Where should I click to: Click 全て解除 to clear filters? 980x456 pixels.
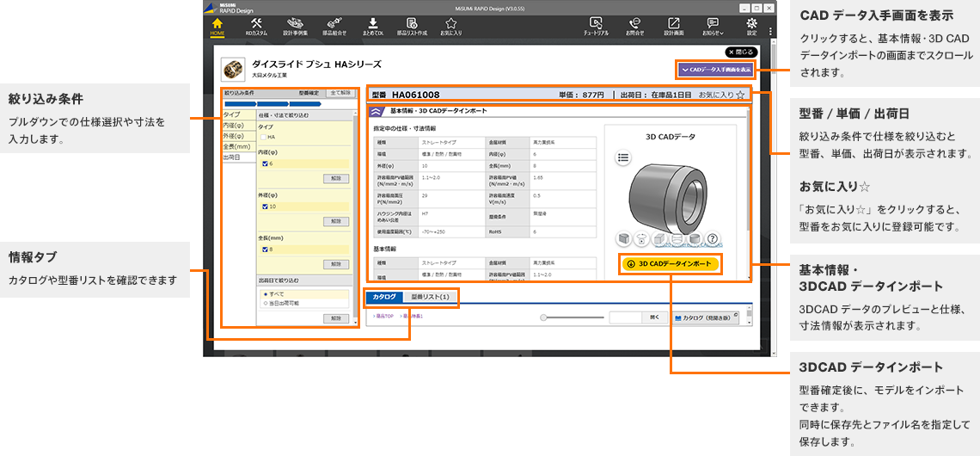point(340,92)
